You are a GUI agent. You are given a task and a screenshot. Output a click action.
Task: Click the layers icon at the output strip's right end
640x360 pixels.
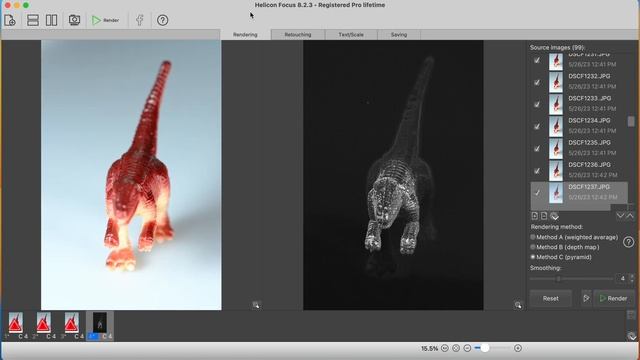(632, 336)
